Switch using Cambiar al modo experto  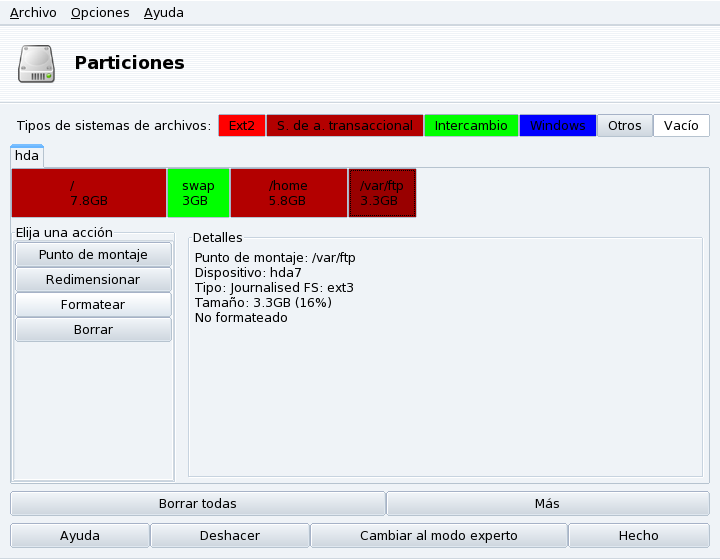coord(439,536)
